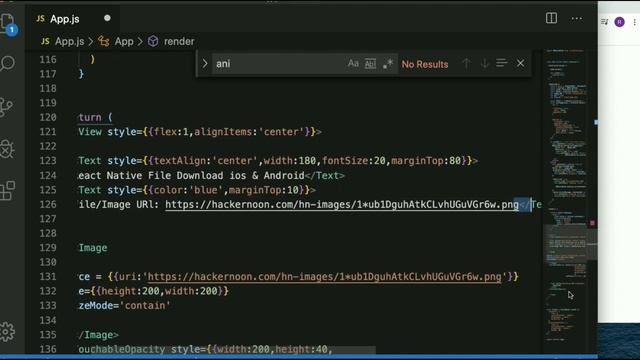Toggle Use Regular Expression in find
This screenshot has width=640, height=360.
tap(388, 64)
